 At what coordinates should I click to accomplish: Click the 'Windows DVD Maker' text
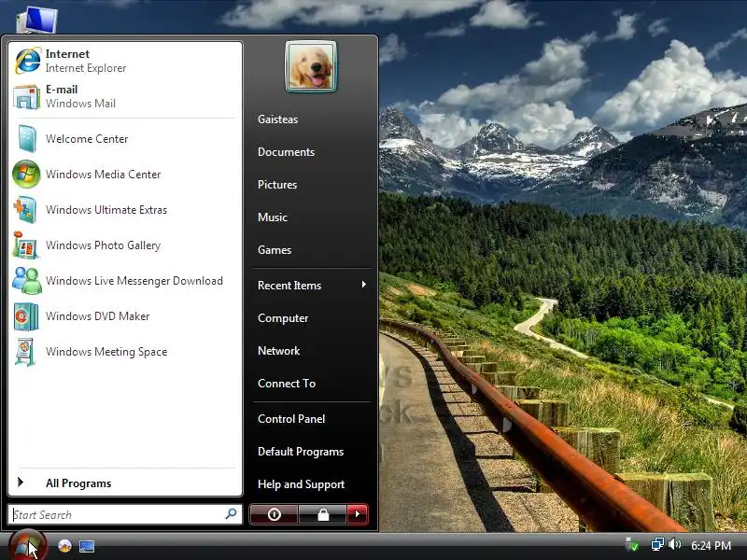point(97,316)
